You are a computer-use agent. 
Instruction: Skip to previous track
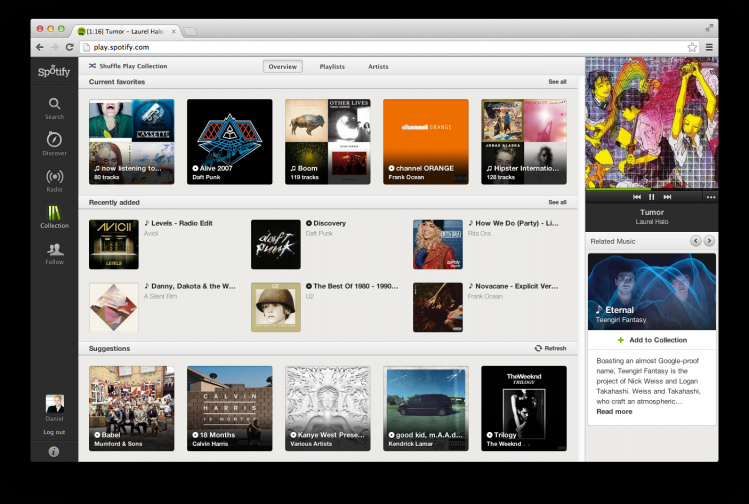tap(637, 197)
